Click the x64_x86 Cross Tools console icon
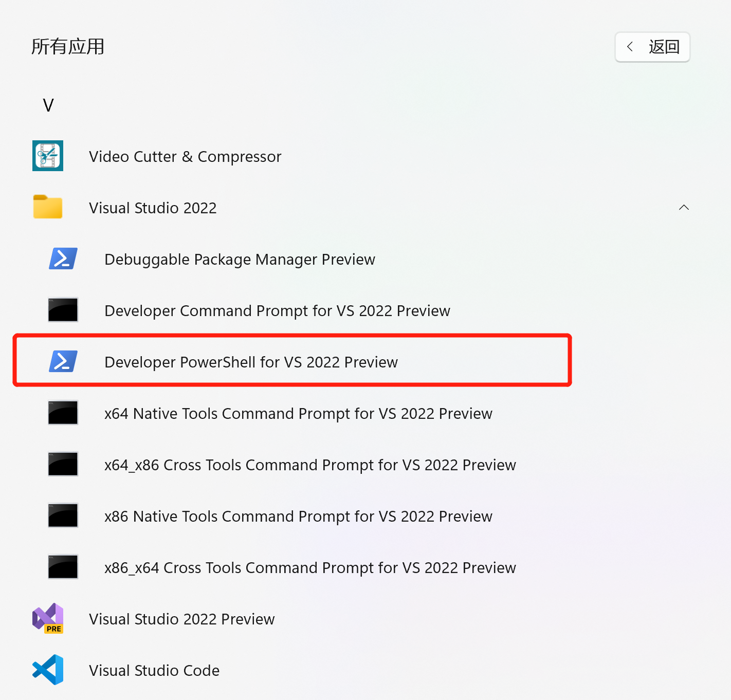 click(x=63, y=464)
